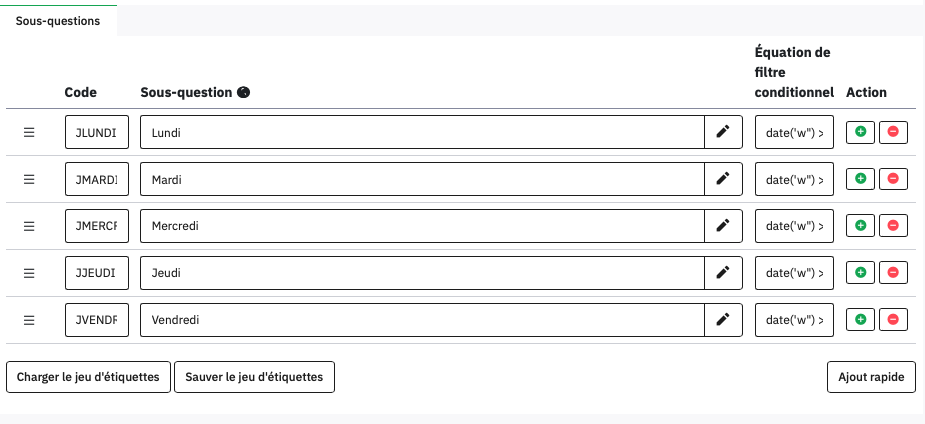Click Charger le jeu d'étiquettes button
This screenshot has width=925, height=424.
click(89, 377)
